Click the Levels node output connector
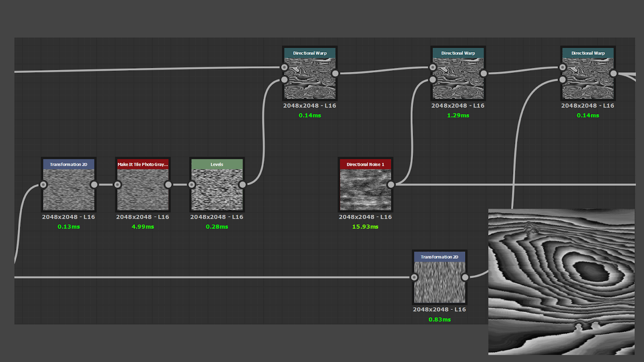This screenshot has height=362, width=644. pos(242,185)
